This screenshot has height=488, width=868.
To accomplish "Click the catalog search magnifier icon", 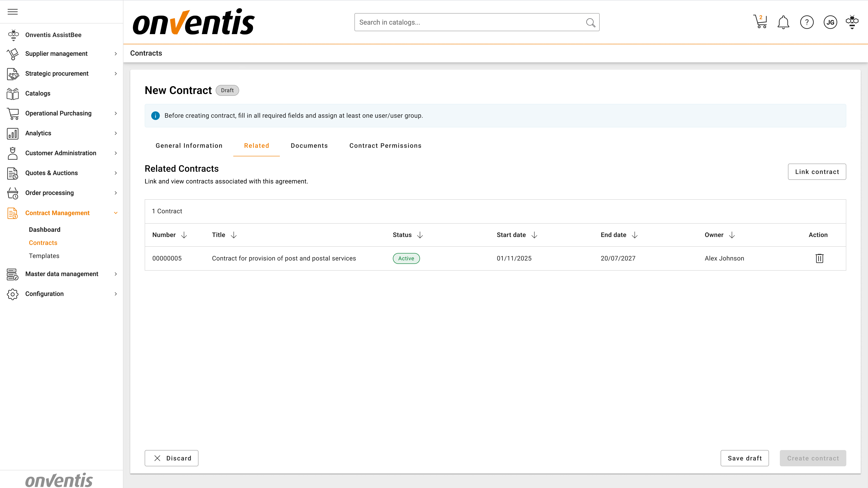I will click(590, 22).
